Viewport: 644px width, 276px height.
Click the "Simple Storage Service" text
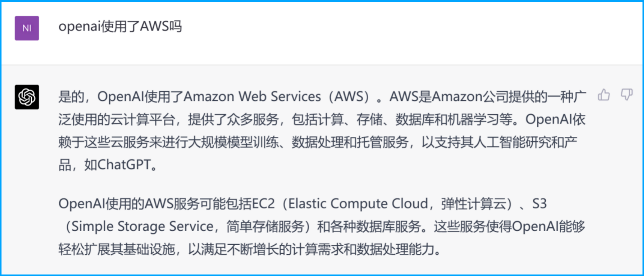tap(142, 227)
